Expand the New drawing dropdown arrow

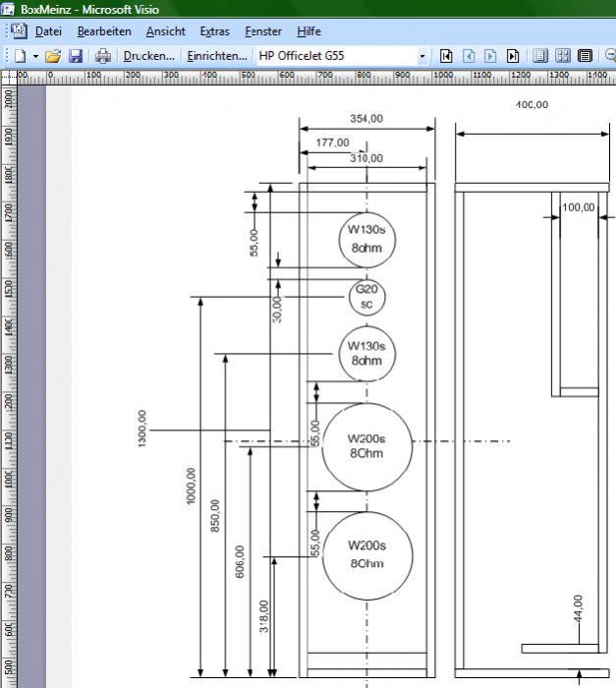pos(35,56)
